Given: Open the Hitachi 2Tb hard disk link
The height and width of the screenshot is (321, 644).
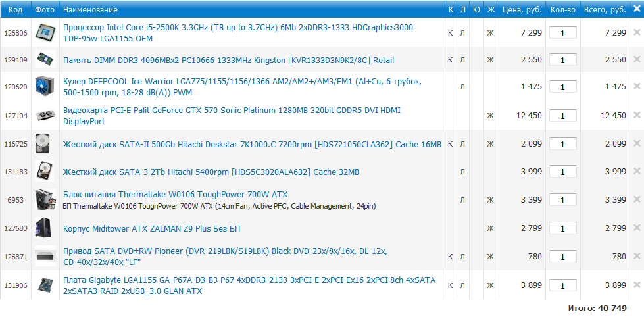Looking at the screenshot, I should tap(211, 172).
